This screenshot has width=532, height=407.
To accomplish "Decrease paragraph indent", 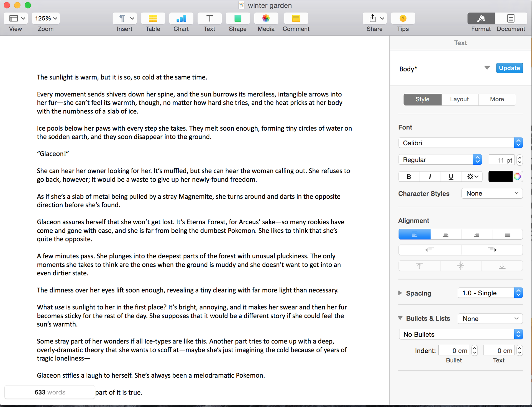I will (430, 250).
